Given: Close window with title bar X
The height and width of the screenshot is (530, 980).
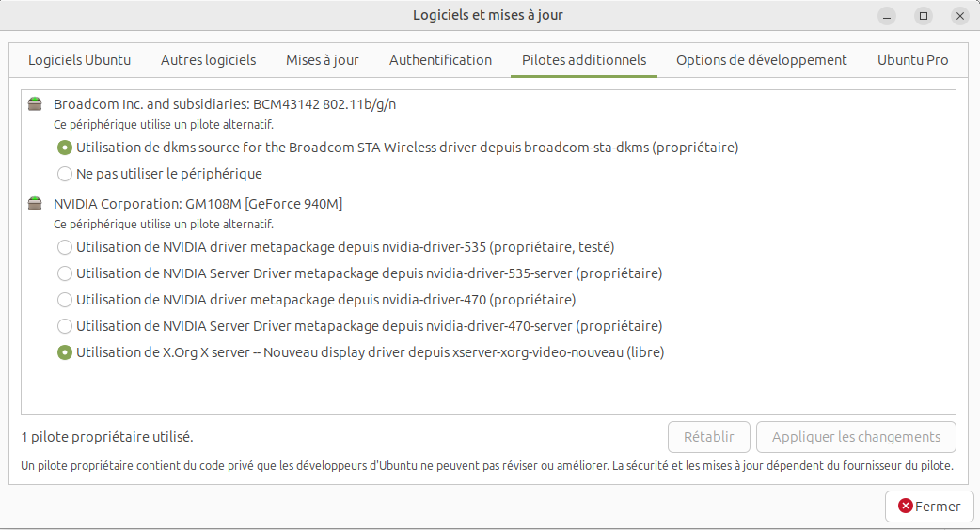Looking at the screenshot, I should [x=960, y=16].
